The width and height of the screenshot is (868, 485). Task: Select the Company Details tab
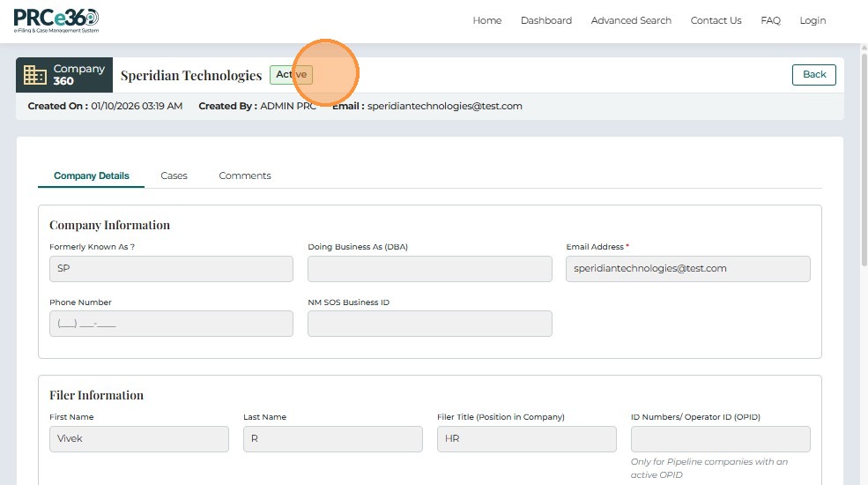(91, 175)
